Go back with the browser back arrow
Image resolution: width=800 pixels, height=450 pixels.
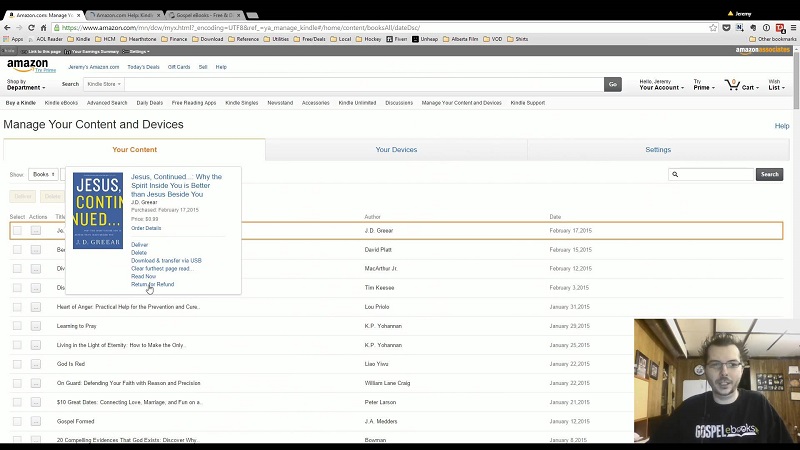point(7,28)
